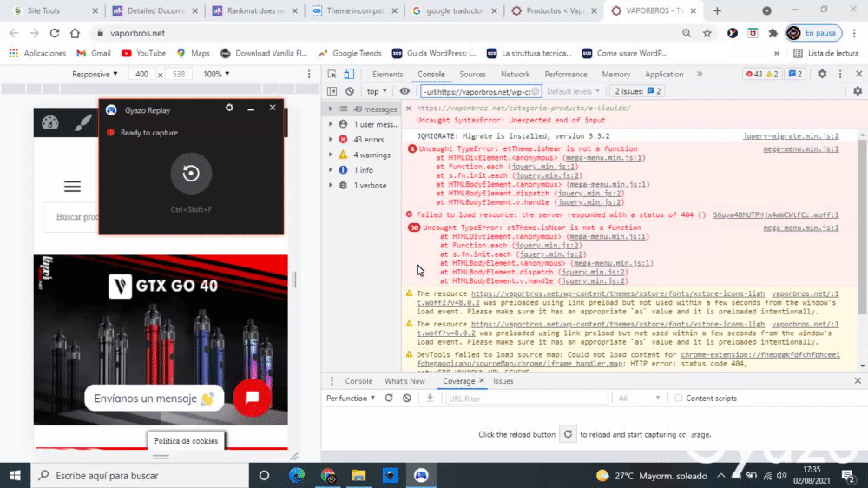Open DevTools three-dot customize menu
868x488 pixels.
coord(840,74)
